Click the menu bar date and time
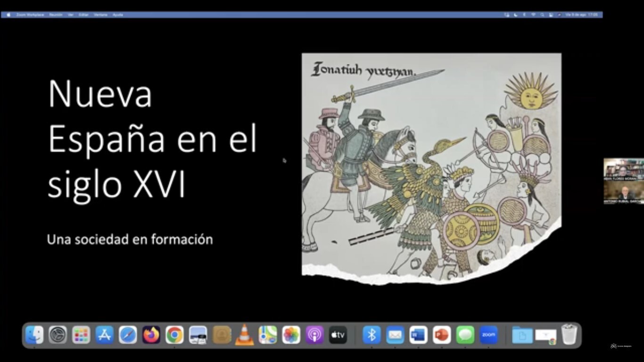The height and width of the screenshot is (362, 644). [582, 15]
